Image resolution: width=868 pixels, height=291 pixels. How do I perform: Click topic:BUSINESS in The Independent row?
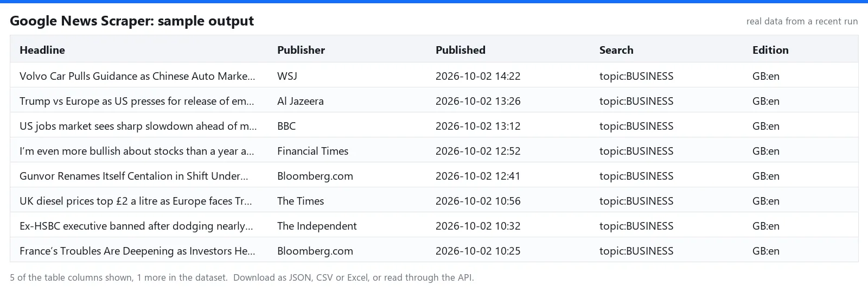[x=636, y=226]
